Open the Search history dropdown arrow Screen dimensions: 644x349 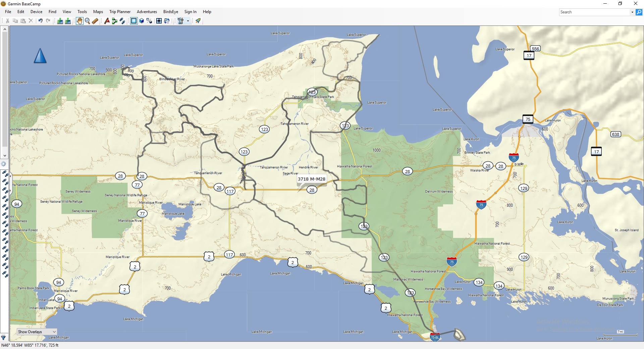tap(632, 12)
